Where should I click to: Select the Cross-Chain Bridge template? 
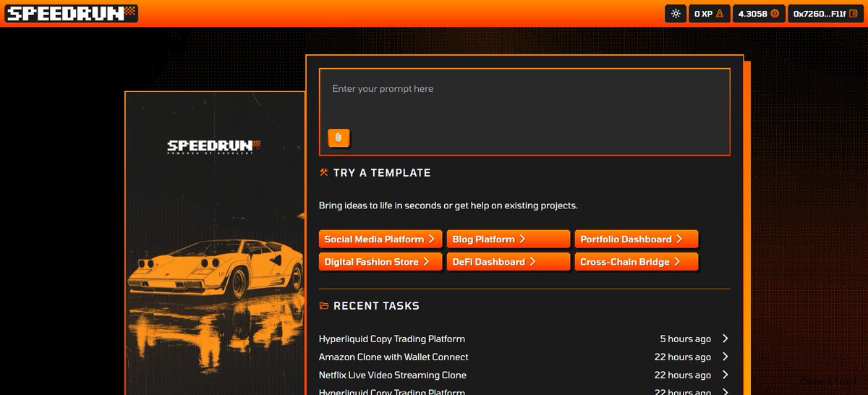[x=636, y=262]
